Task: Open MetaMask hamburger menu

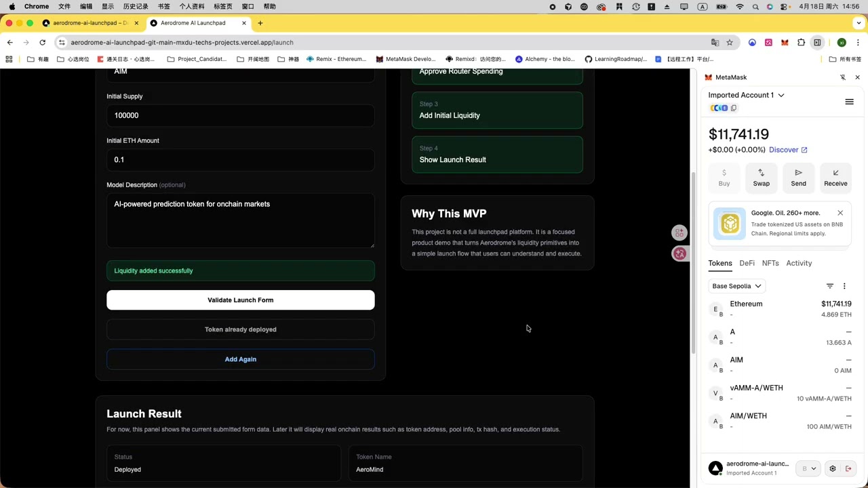Action: pos(849,102)
